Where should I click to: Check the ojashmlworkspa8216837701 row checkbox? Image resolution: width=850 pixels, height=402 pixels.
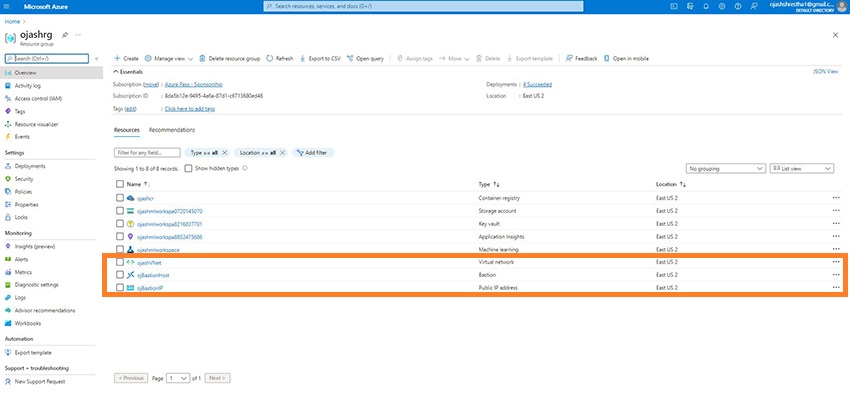[x=120, y=224]
